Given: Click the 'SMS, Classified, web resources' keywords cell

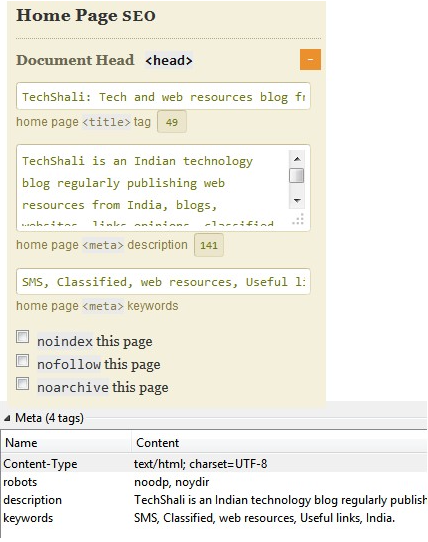Looking at the screenshot, I should tap(264, 518).
